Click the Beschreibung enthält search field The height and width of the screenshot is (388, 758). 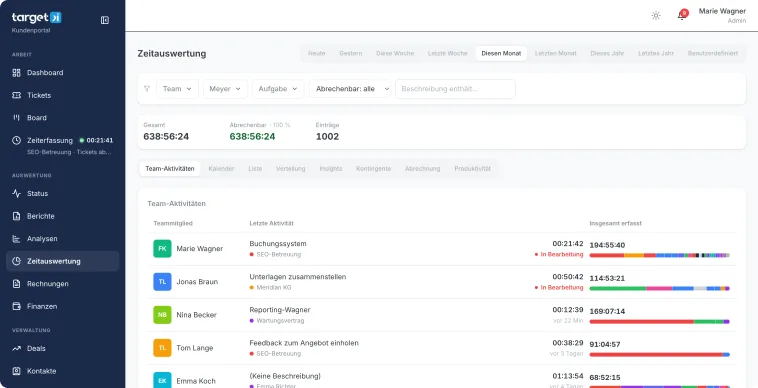455,89
